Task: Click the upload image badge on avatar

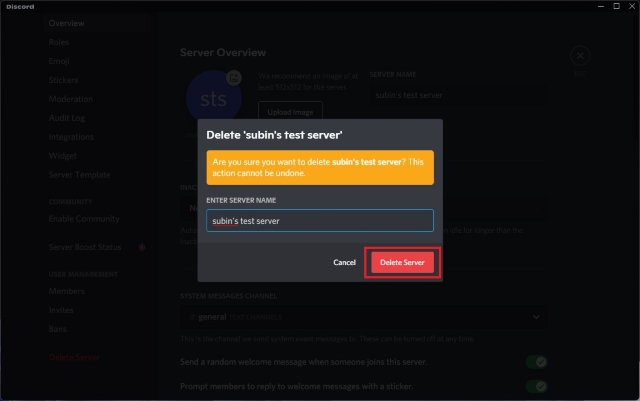Action: pyautogui.click(x=234, y=78)
